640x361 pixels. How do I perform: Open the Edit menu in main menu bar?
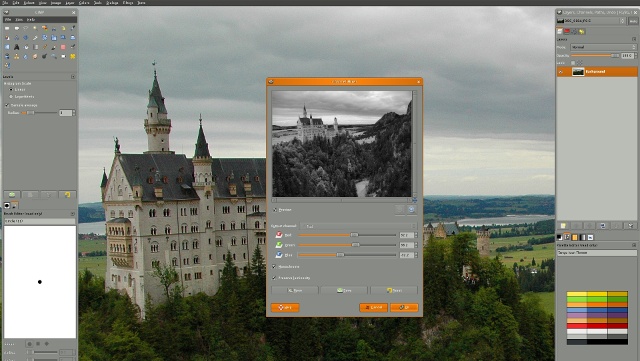(16, 2)
